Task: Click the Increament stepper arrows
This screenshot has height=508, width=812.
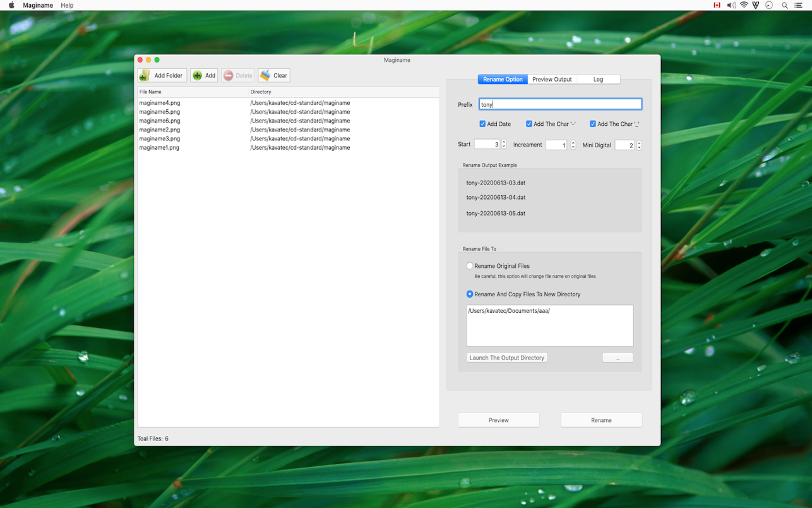Action: point(573,145)
